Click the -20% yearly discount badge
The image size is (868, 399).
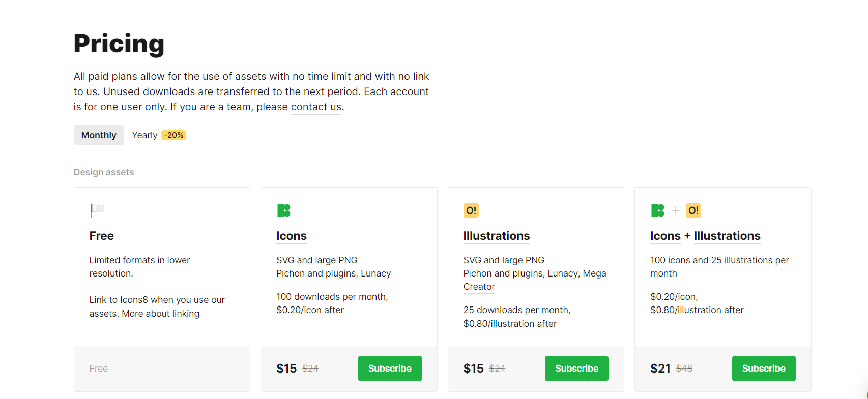click(173, 135)
